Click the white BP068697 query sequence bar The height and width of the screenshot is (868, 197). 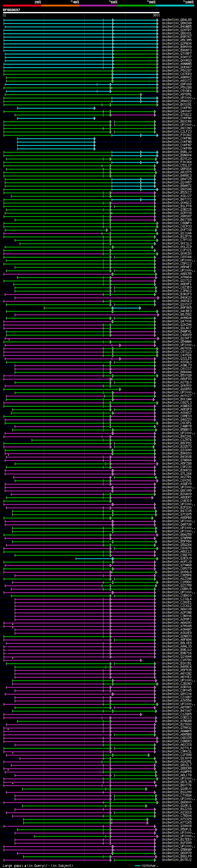click(x=81, y=13)
